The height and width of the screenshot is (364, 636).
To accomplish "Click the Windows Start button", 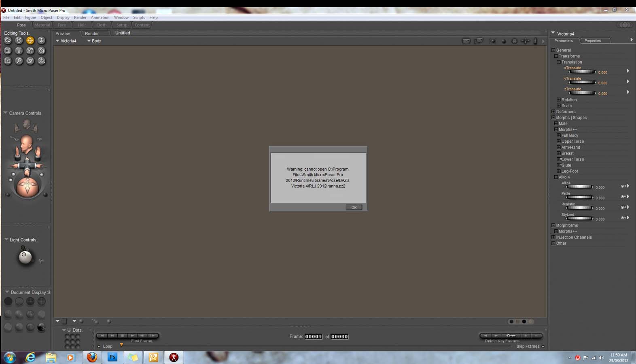I will (x=10, y=358).
